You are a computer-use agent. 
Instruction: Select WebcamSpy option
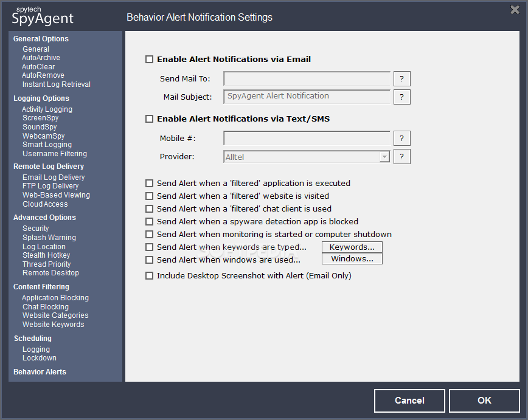tap(43, 136)
